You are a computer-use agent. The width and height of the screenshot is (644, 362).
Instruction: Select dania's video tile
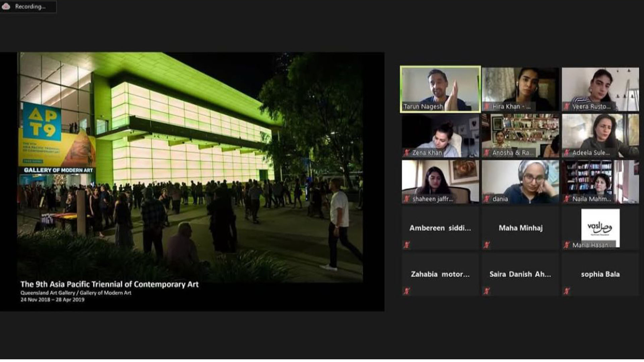(x=521, y=182)
